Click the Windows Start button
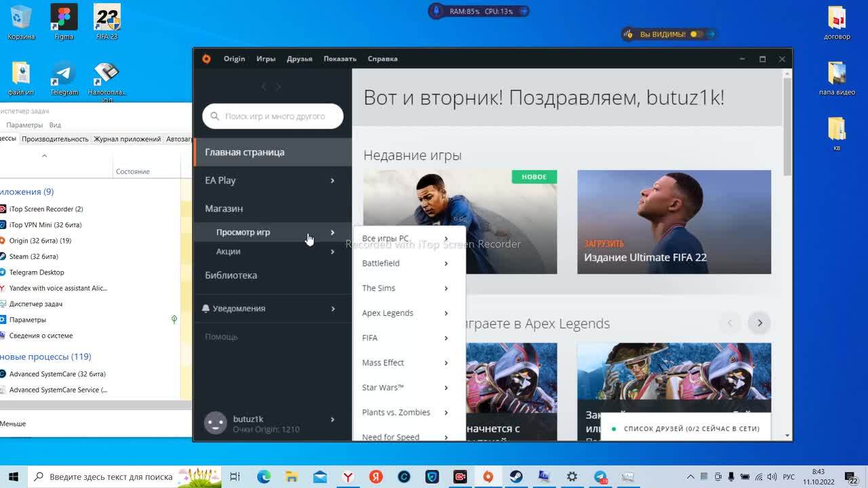Image resolution: width=868 pixels, height=488 pixels. tap(14, 476)
